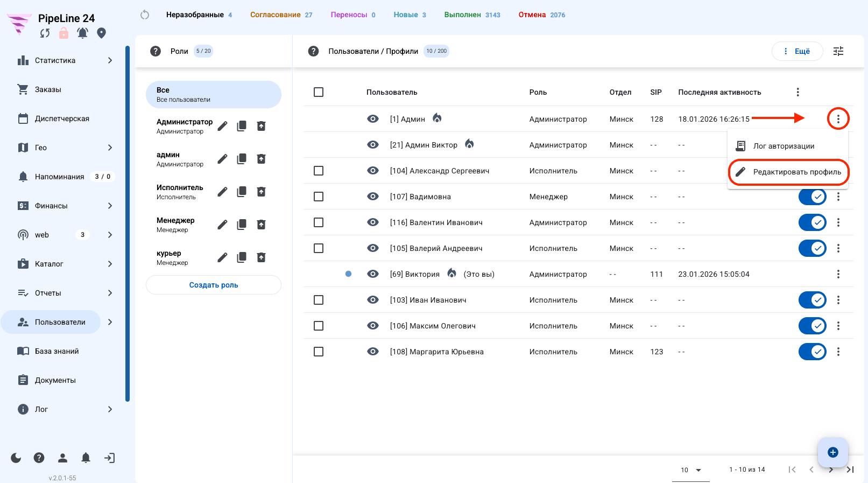Click the logout icon in bottom bar

pyautogui.click(x=109, y=458)
